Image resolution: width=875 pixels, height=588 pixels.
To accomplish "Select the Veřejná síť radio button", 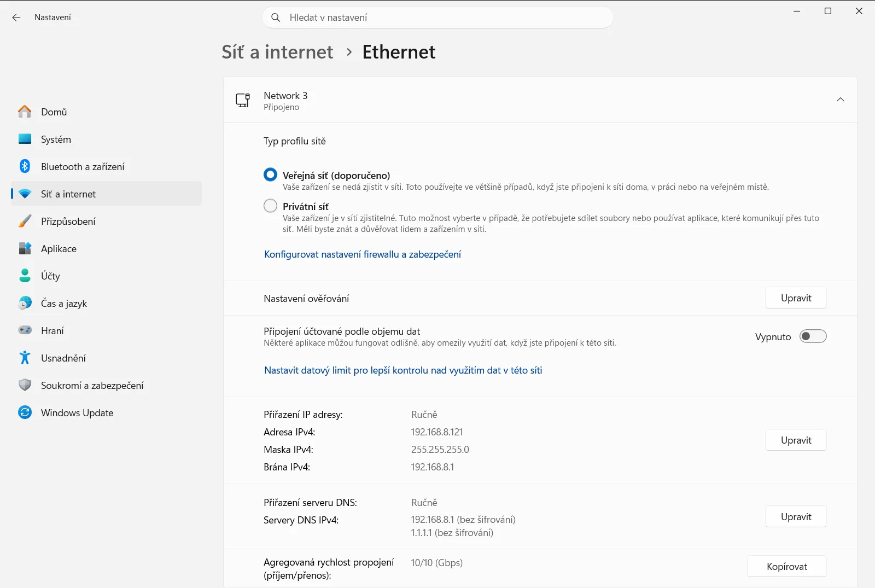I will 270,174.
